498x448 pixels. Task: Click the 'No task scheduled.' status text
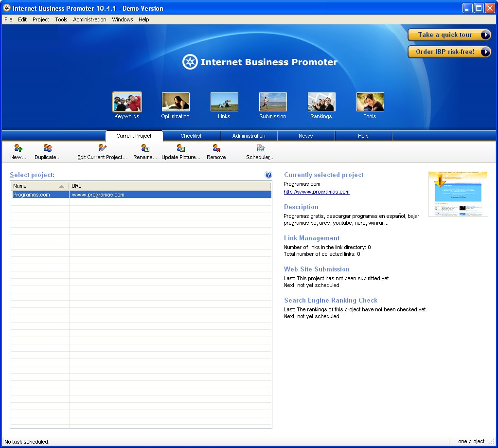tap(27, 442)
